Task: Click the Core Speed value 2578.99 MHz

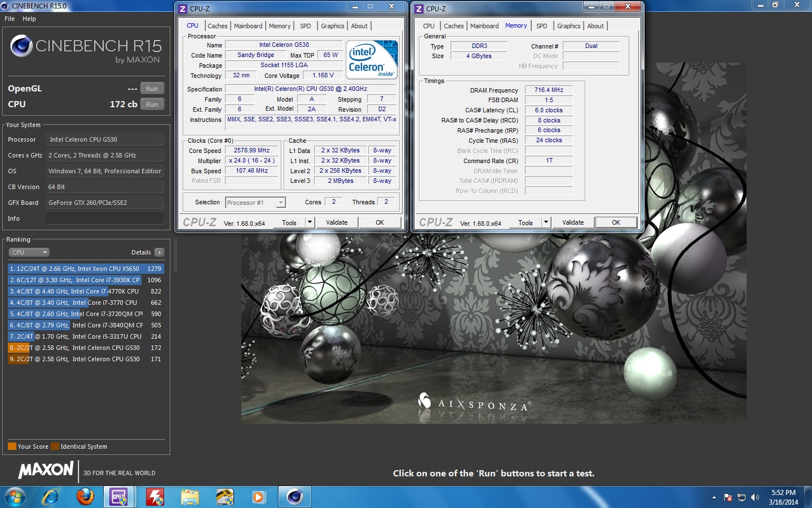Action: [x=252, y=151]
